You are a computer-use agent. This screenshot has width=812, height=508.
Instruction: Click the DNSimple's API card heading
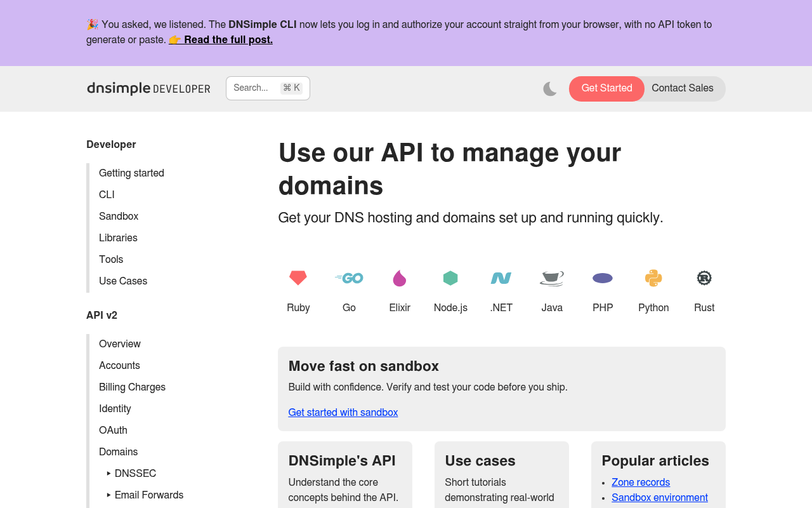(342, 461)
